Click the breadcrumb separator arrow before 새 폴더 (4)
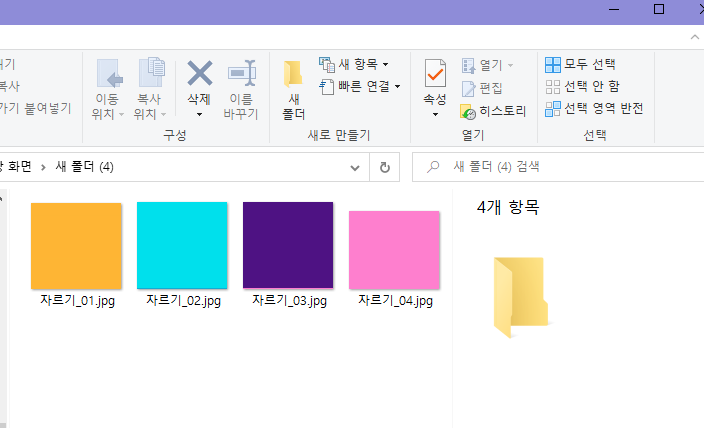The image size is (704, 428). (x=43, y=168)
